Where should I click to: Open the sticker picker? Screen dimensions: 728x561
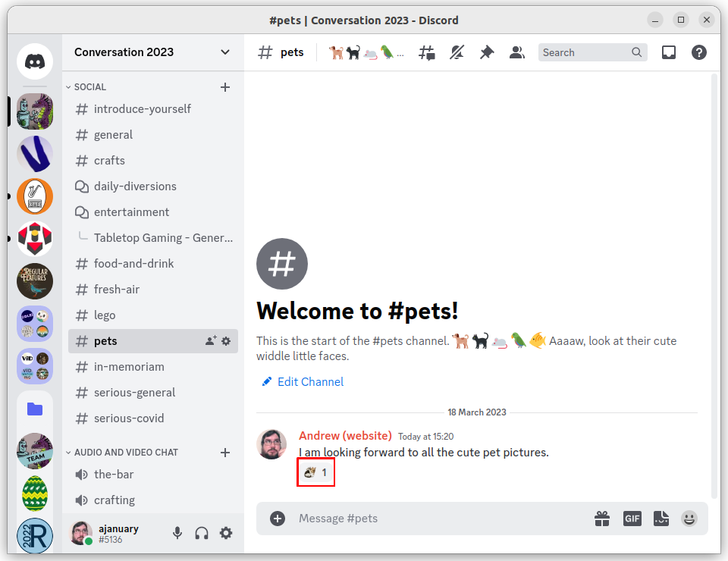click(x=661, y=519)
